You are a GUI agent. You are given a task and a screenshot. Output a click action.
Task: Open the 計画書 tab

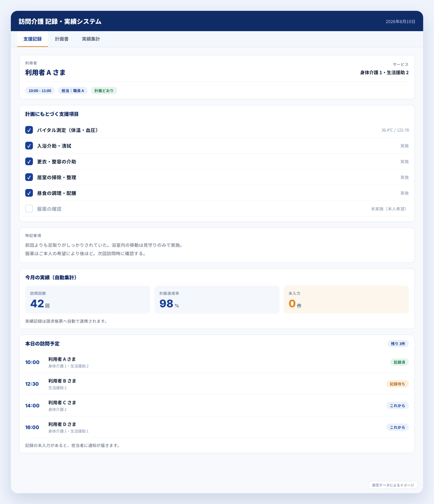coord(62,39)
